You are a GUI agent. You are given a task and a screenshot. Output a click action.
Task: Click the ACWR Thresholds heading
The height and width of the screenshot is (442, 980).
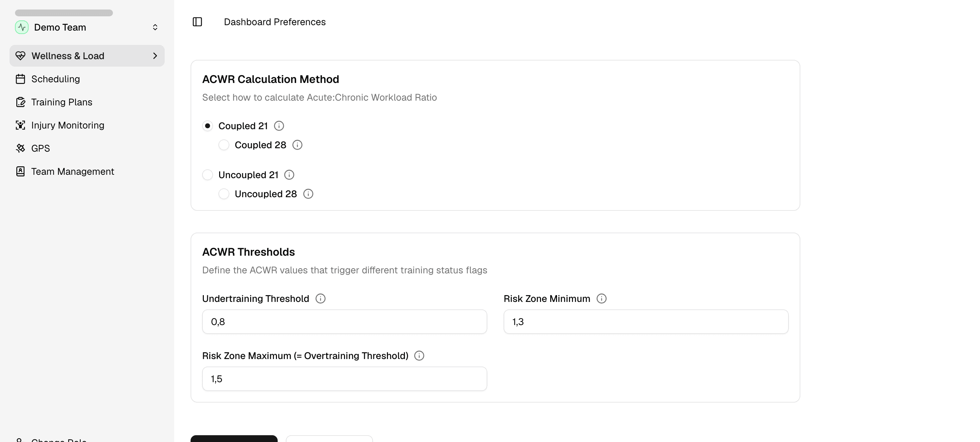248,252
